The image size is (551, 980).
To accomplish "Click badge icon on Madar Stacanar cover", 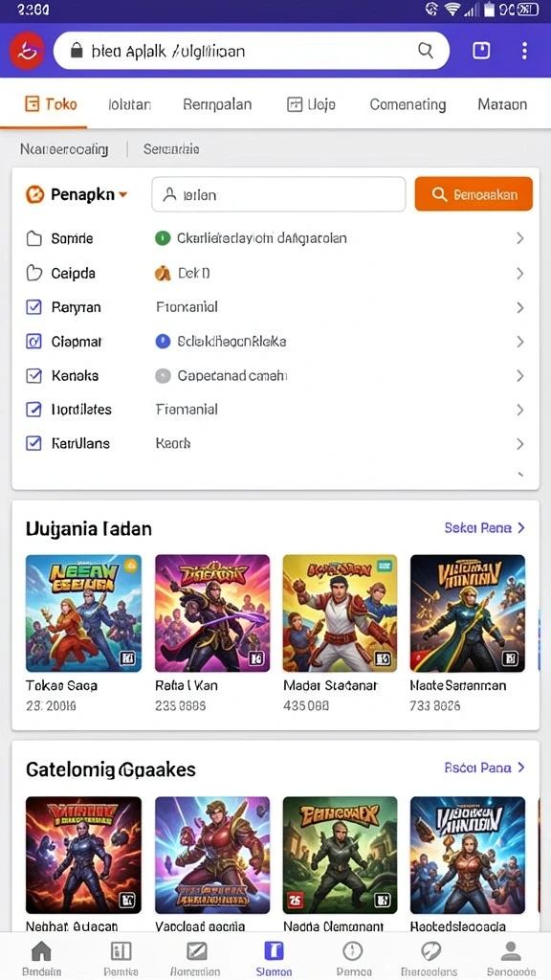I will point(383,657).
